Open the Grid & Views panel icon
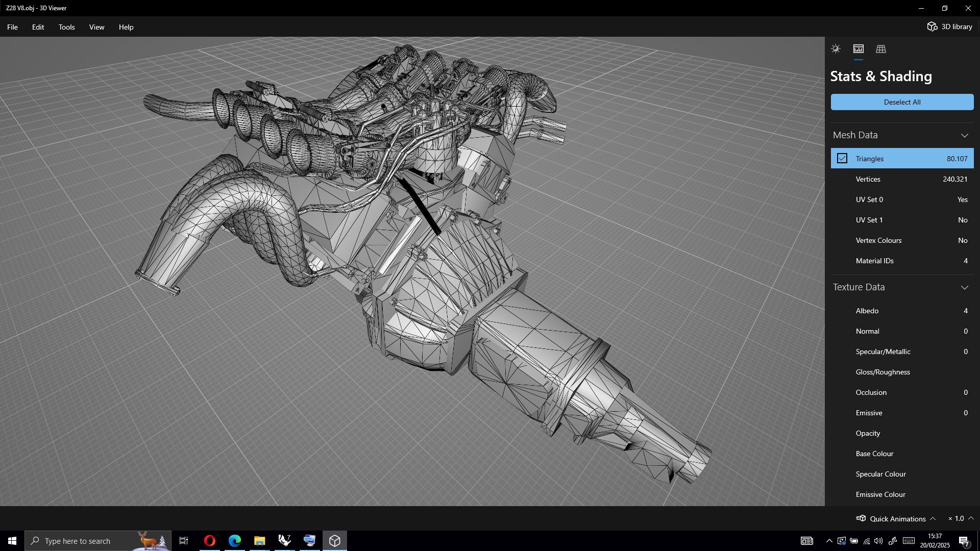Viewport: 980px width, 551px height. [x=881, y=49]
